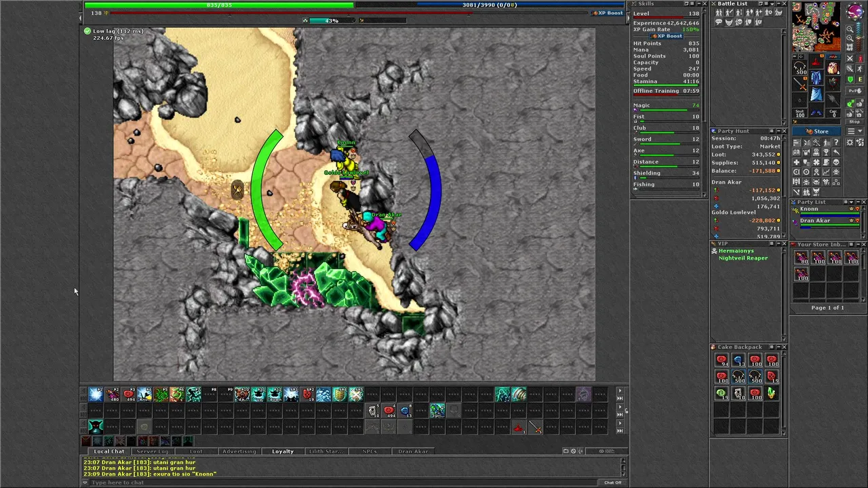
Task: Minimize the Party Hunt panel
Action: (778, 131)
